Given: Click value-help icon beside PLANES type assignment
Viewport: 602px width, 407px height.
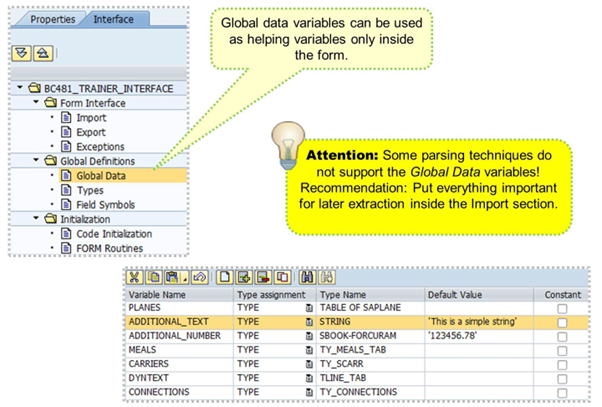Looking at the screenshot, I should pos(309,309).
